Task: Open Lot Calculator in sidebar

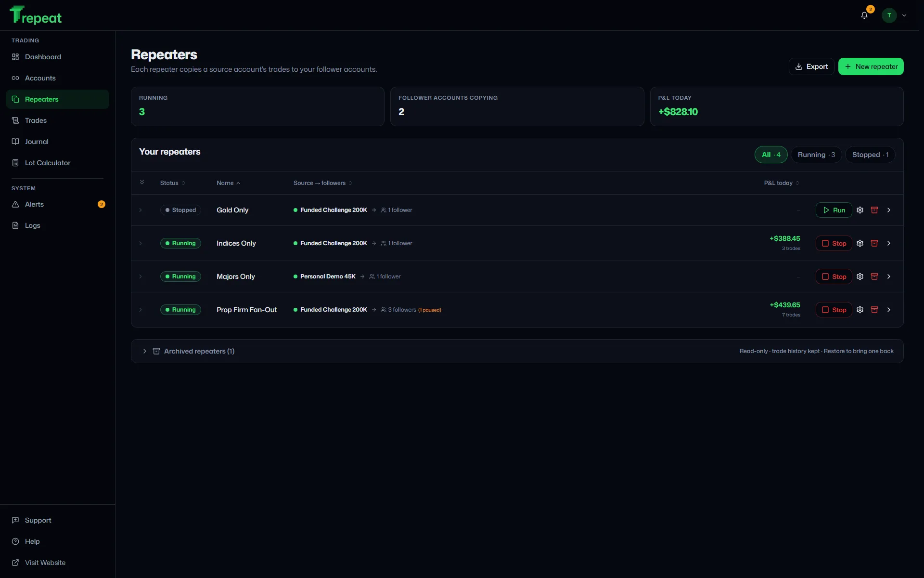Action: (57, 163)
